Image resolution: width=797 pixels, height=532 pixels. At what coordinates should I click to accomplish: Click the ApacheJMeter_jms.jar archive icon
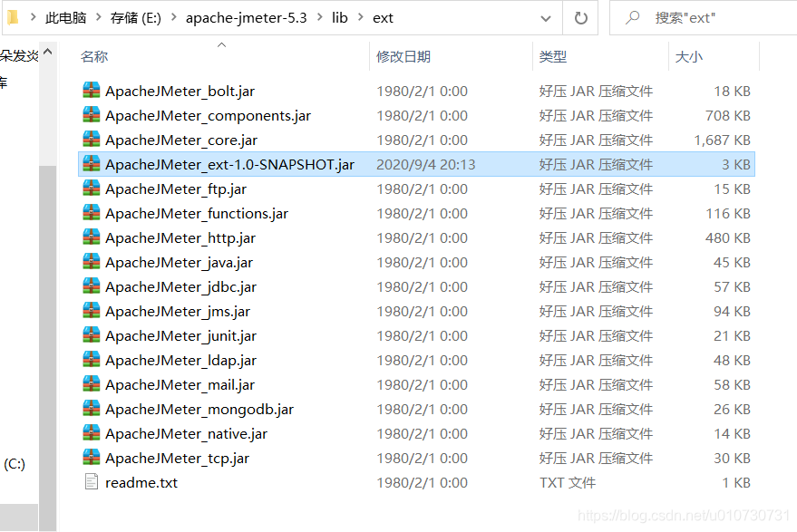92,311
